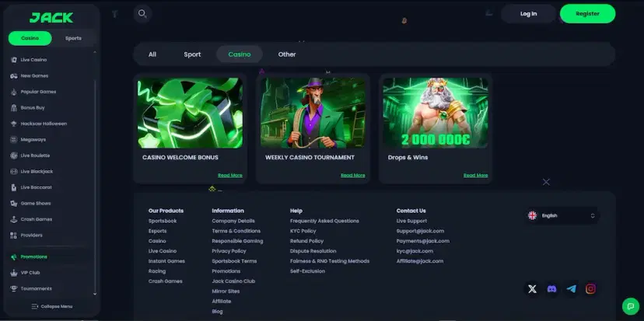Open the Telegram social icon
This screenshot has width=644, height=321.
coord(572,289)
